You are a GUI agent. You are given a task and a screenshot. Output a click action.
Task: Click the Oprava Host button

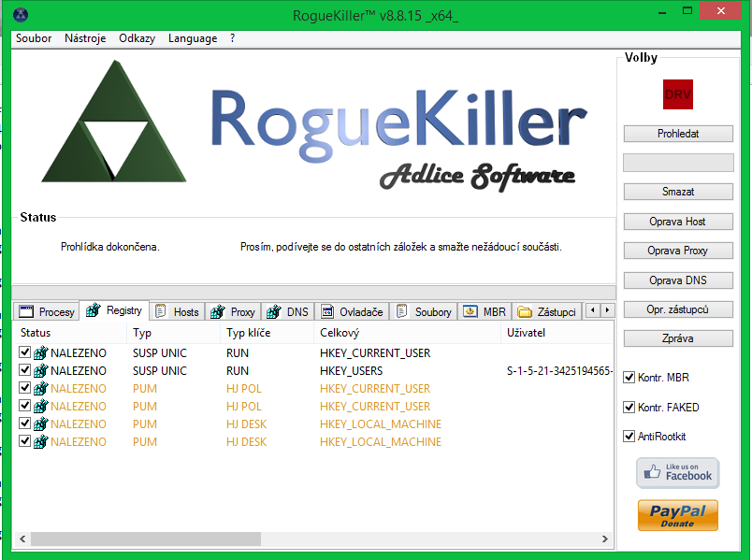point(678,222)
